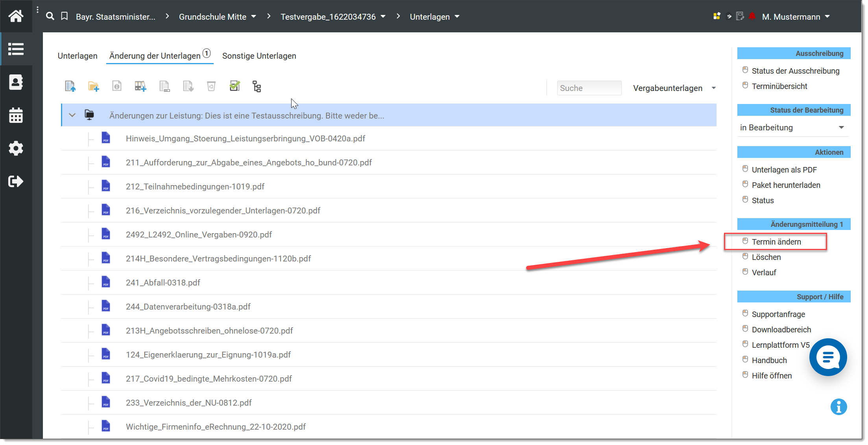Viewport: 868px width, 445px height.
Task: Open Status der Ausschreibung
Action: tap(795, 71)
